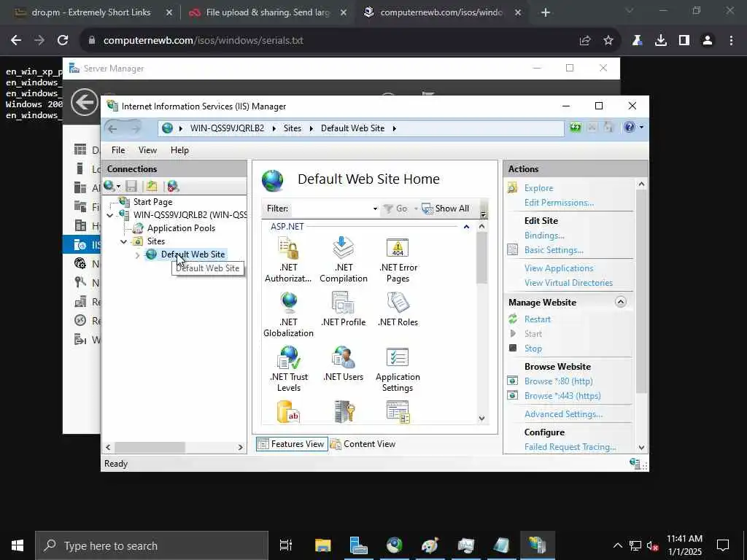The image size is (747, 560).
Task: Open the Bindings action link
Action: 544,236
